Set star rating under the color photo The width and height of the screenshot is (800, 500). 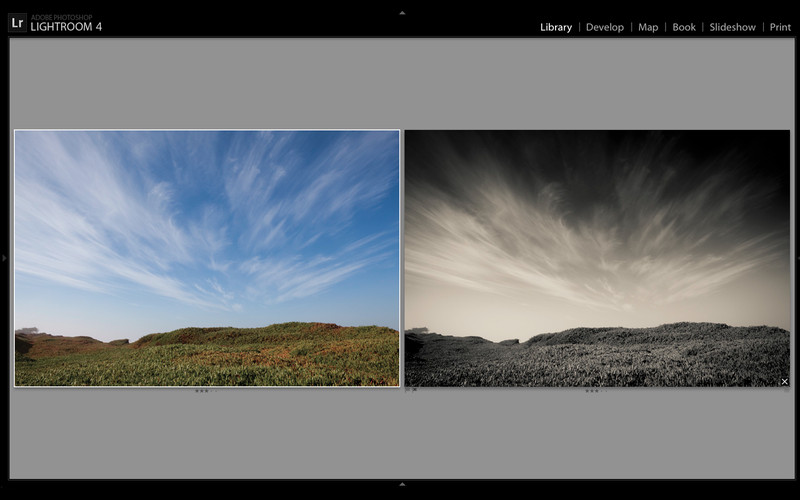201,391
